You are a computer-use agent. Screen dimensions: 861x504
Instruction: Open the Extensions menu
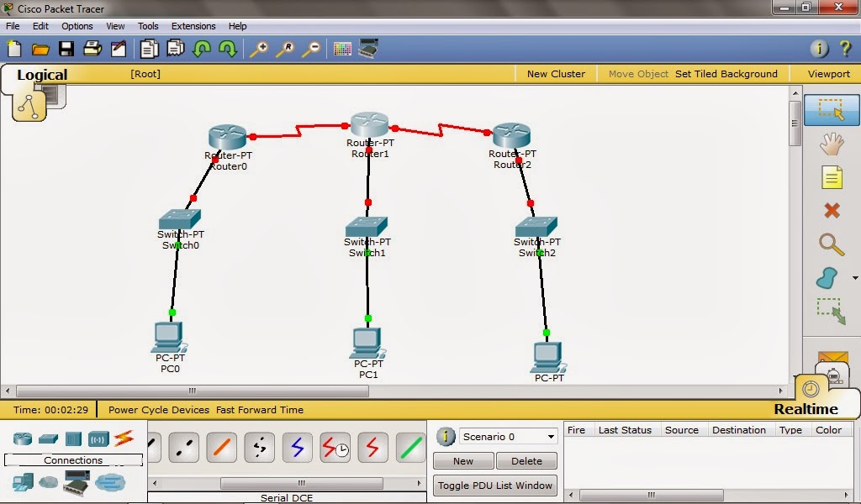193,26
